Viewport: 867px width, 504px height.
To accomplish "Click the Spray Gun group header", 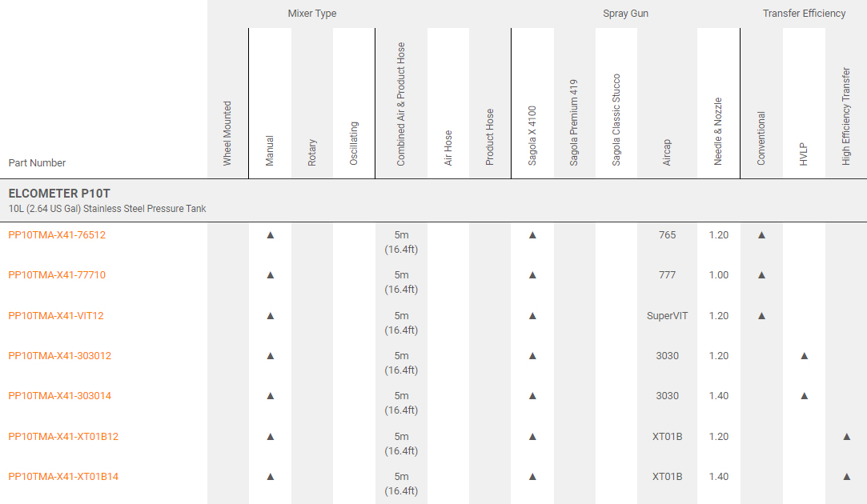I will [625, 14].
